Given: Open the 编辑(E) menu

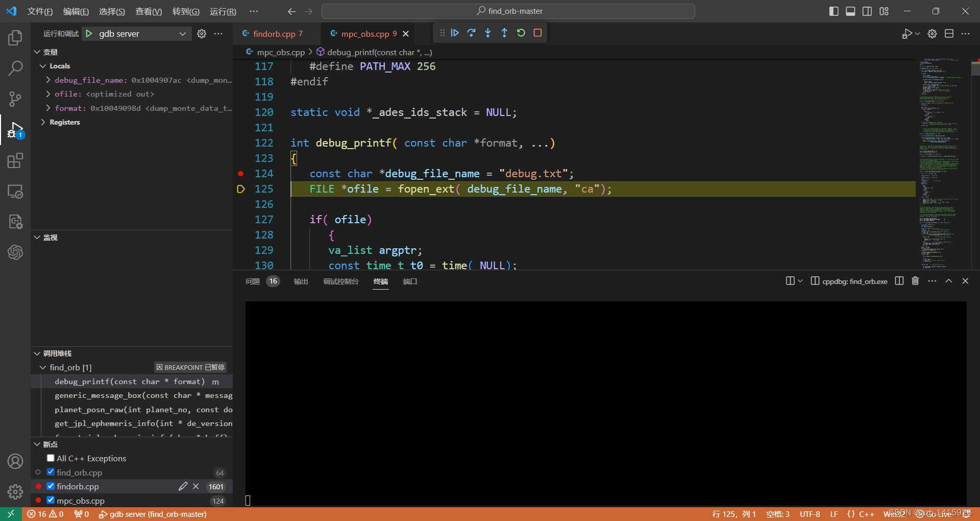Looking at the screenshot, I should click(x=76, y=11).
